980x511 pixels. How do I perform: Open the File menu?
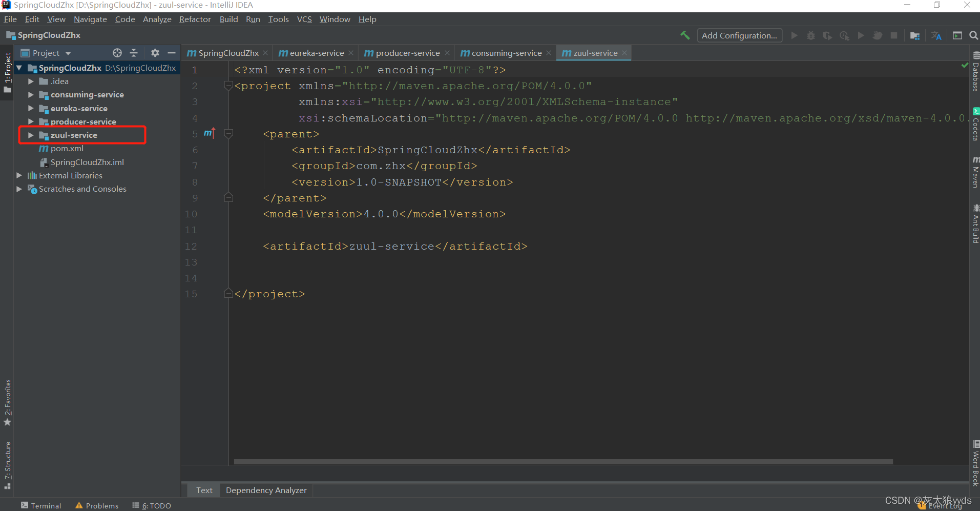point(10,19)
